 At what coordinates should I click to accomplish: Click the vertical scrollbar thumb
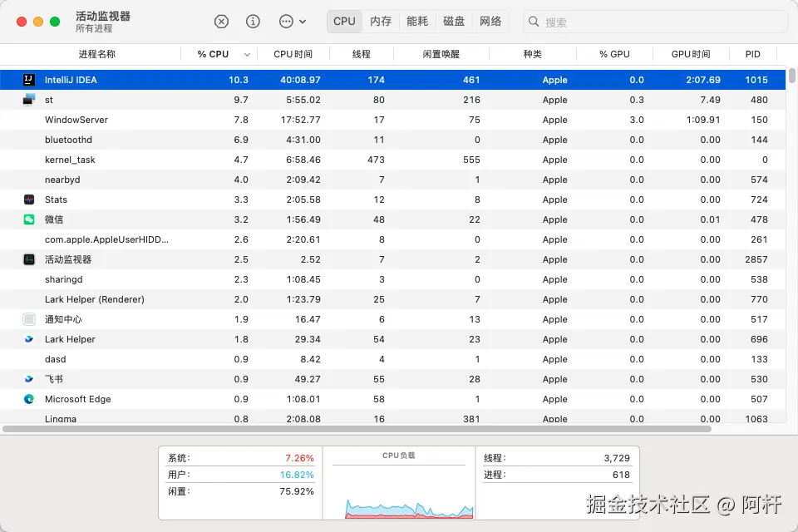[x=792, y=75]
